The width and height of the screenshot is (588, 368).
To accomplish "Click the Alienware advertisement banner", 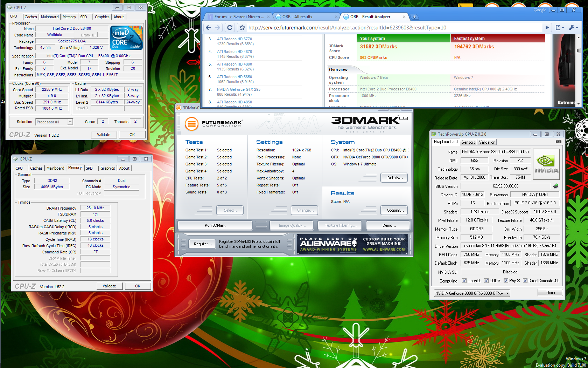I will tap(352, 244).
